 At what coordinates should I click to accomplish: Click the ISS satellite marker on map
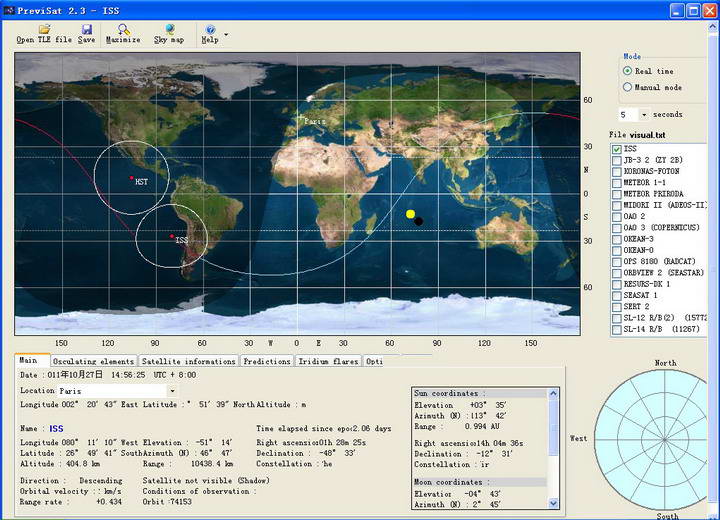tap(172, 236)
